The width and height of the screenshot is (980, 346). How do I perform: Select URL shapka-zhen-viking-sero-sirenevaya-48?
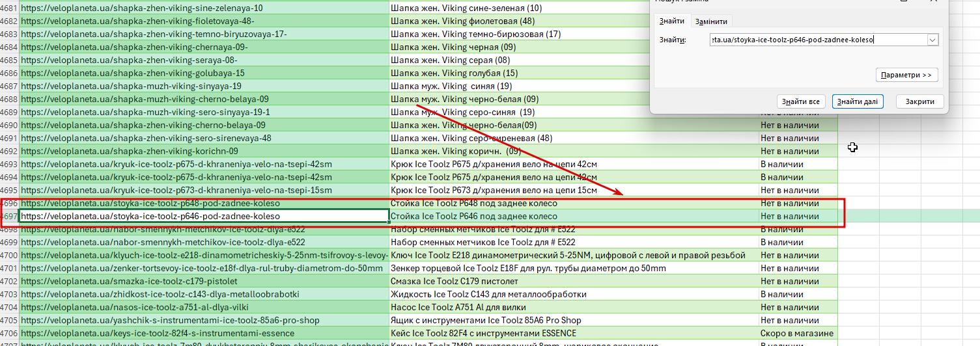204,138
